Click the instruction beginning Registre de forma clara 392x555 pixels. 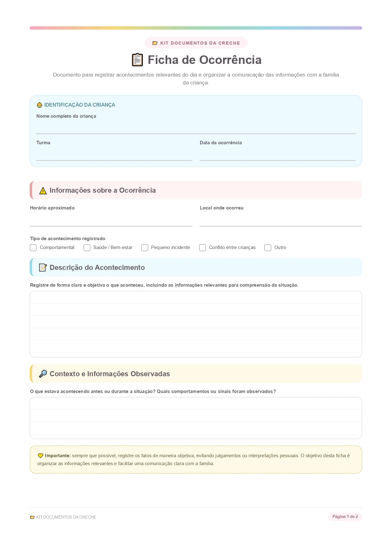tap(164, 285)
